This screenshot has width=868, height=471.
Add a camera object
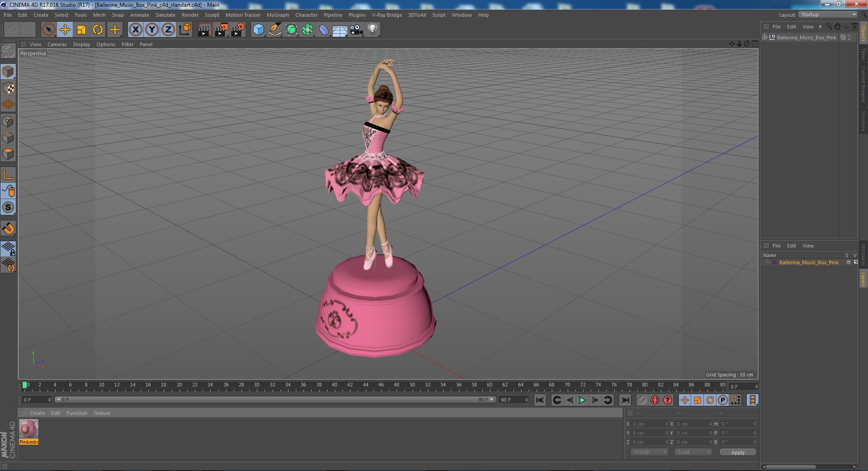pos(356,30)
